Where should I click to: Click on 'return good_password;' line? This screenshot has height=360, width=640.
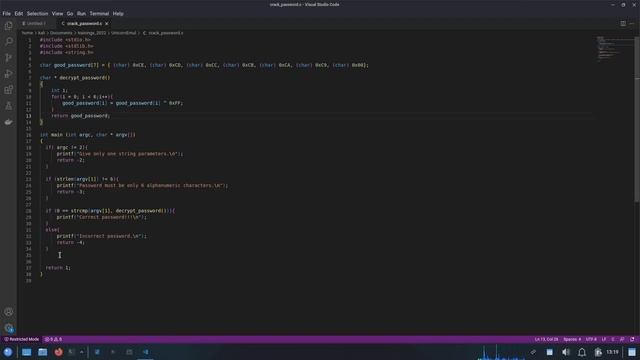(81, 116)
